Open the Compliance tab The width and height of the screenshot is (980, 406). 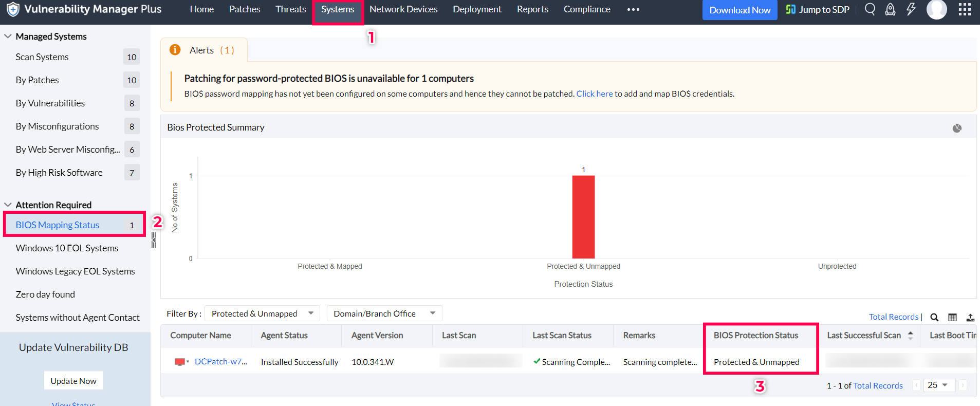click(x=587, y=9)
